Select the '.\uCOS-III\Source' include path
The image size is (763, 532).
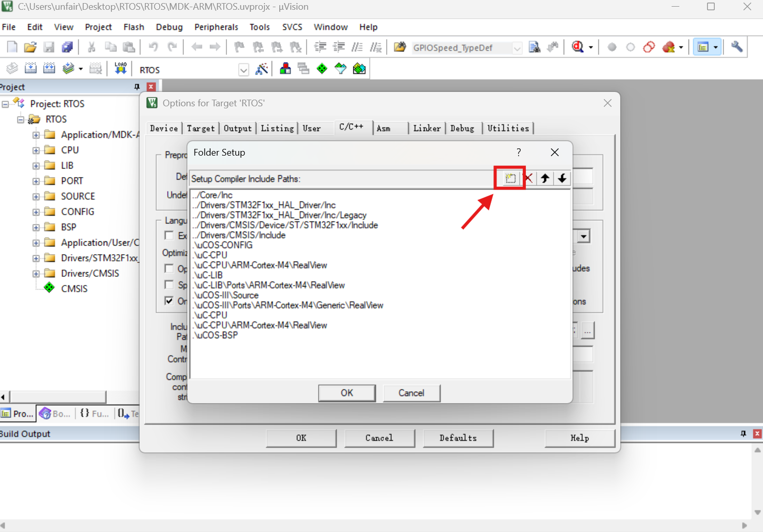(x=226, y=295)
